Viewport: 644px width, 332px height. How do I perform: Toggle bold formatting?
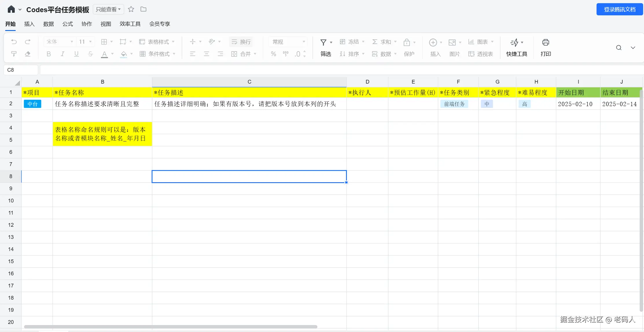point(49,54)
